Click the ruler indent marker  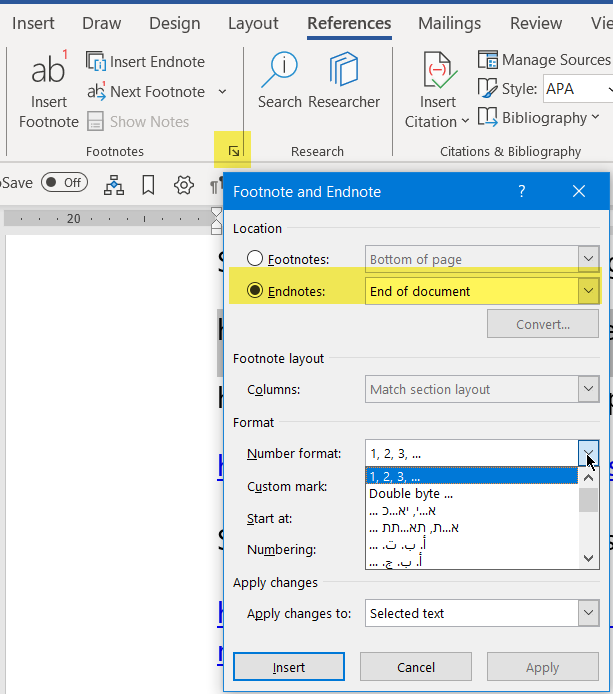[216, 220]
